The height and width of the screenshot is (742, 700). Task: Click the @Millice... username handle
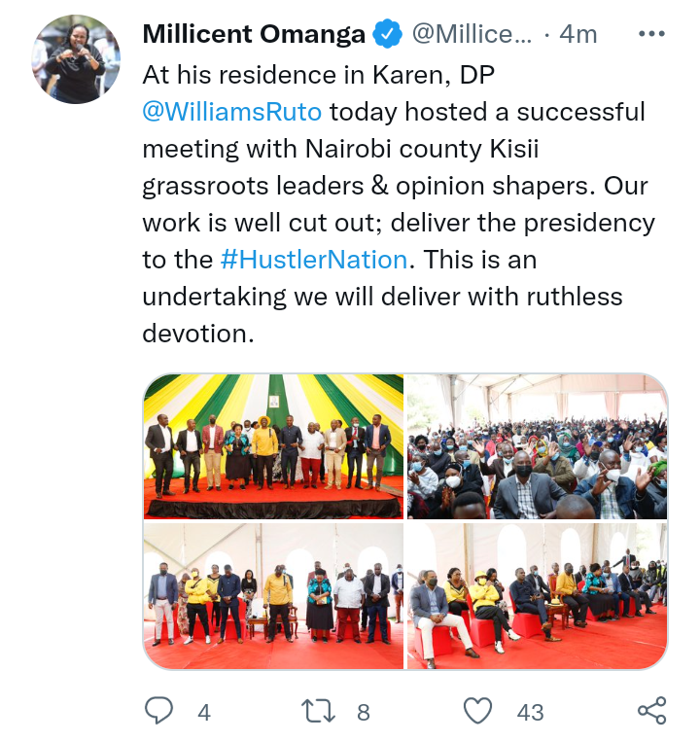point(472,34)
